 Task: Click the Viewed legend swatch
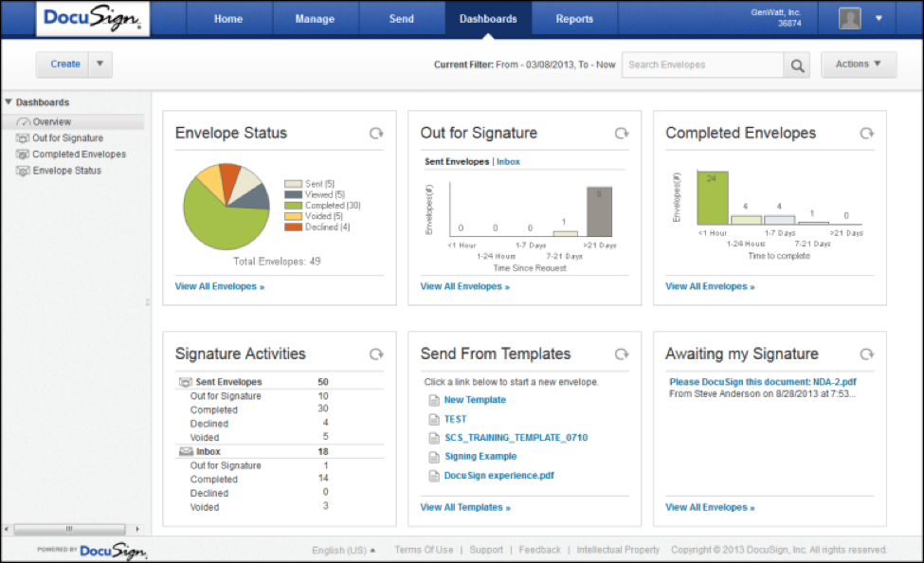tap(293, 194)
